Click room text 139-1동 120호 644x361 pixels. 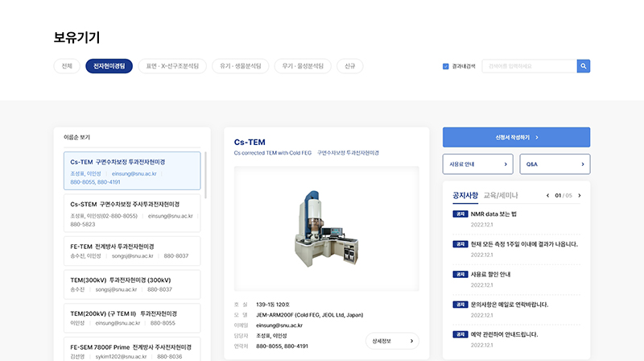[x=273, y=305]
